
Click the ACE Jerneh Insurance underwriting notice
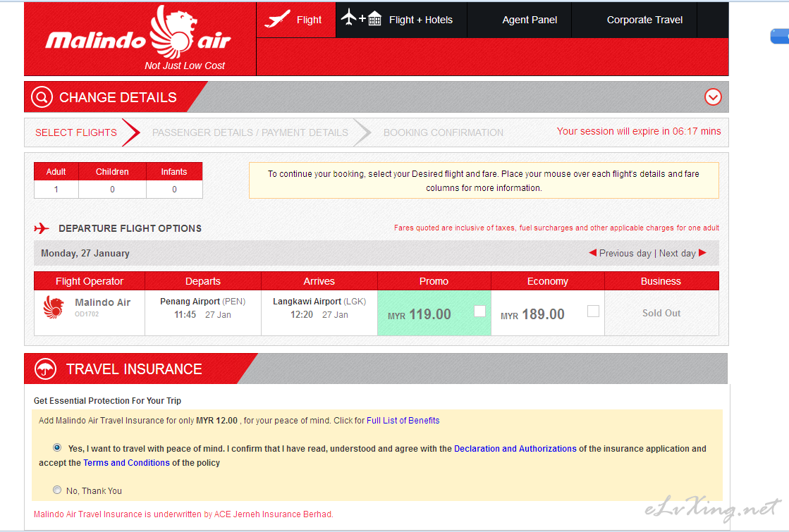[x=183, y=514]
